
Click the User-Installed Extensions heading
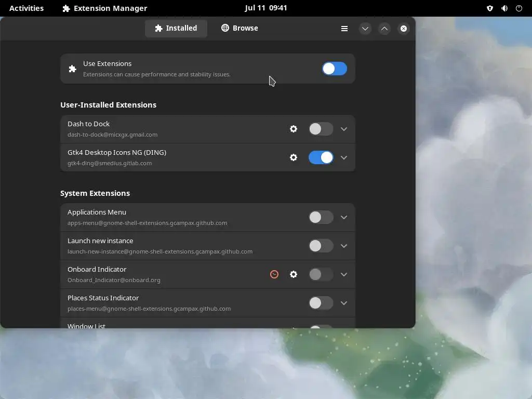pos(108,105)
